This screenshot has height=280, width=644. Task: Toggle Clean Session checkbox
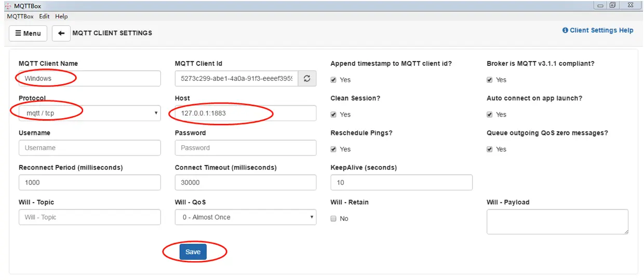[x=334, y=115]
